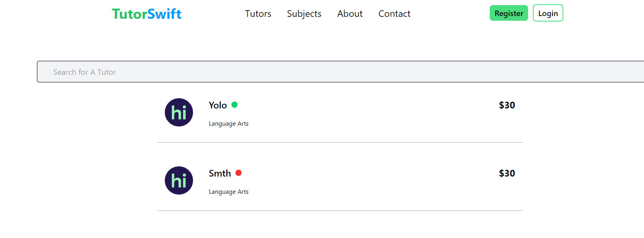Navigate to the Contact page

click(x=394, y=14)
